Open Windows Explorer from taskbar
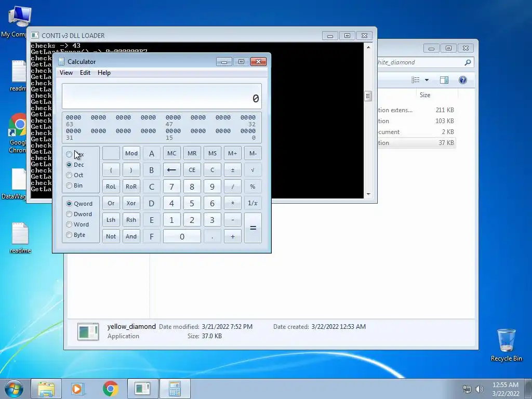 click(46, 389)
